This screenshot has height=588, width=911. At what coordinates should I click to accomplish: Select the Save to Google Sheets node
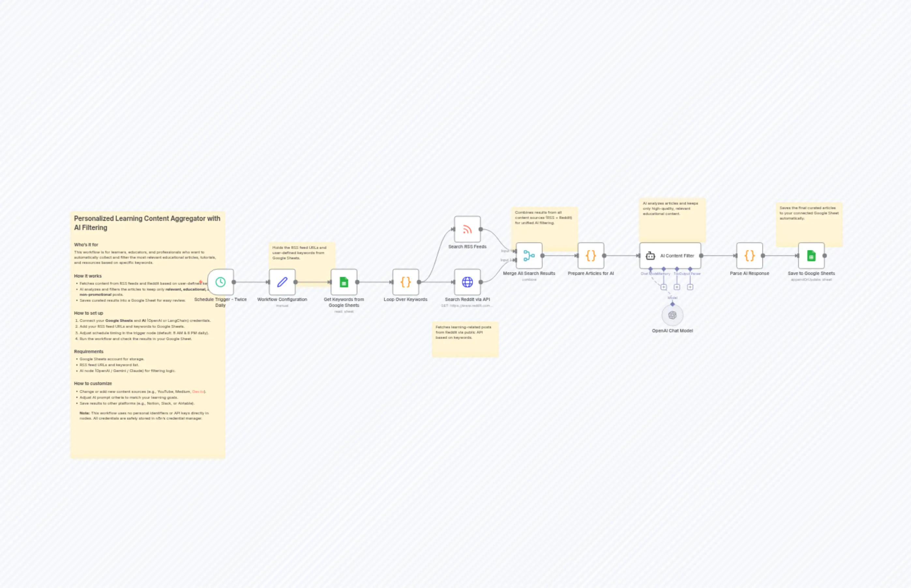tap(811, 256)
